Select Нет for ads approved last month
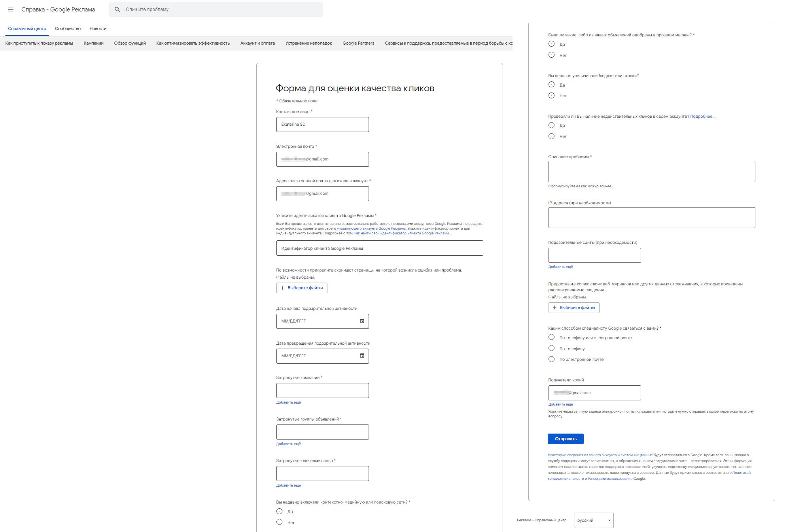Viewport: 787px width, 532px height. (x=552, y=55)
